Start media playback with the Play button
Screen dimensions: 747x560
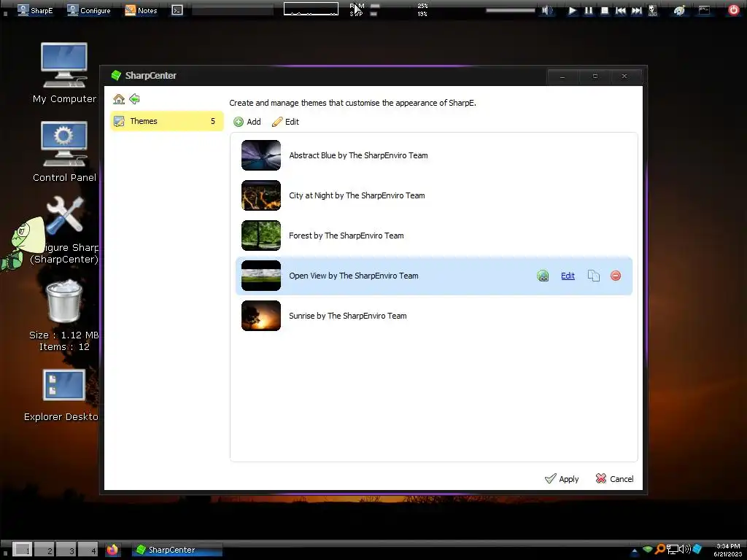[572, 10]
